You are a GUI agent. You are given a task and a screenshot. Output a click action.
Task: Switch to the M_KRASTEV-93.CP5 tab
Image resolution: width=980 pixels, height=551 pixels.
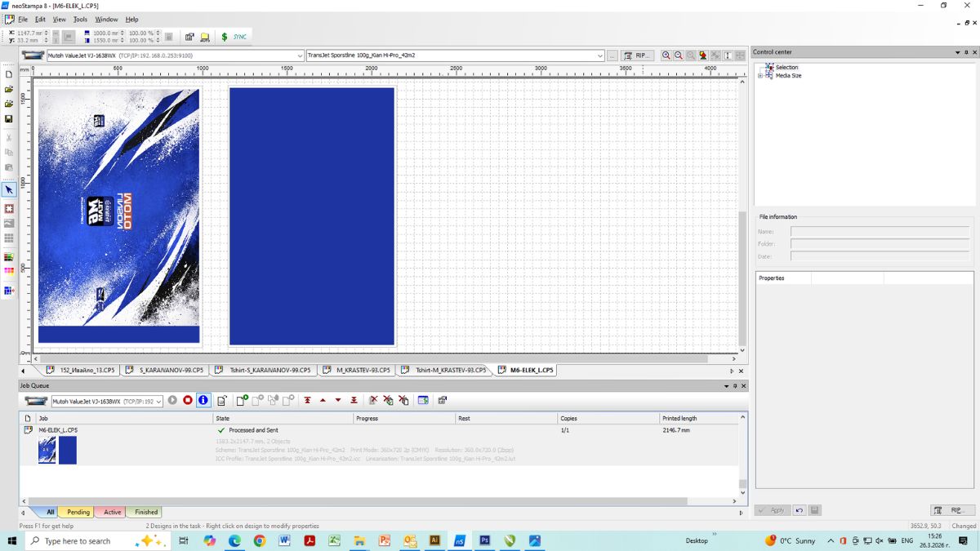[x=357, y=370]
